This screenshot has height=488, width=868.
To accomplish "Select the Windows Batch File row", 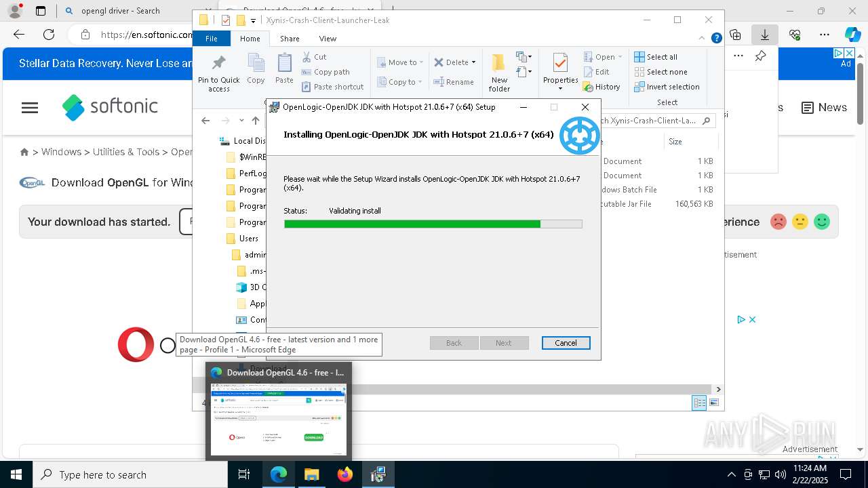I will (x=657, y=190).
